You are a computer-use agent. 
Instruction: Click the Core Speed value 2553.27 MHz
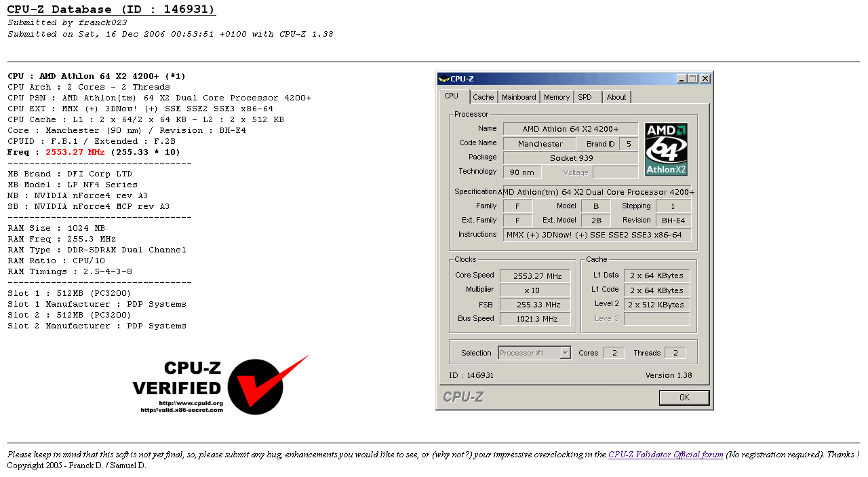click(535, 276)
